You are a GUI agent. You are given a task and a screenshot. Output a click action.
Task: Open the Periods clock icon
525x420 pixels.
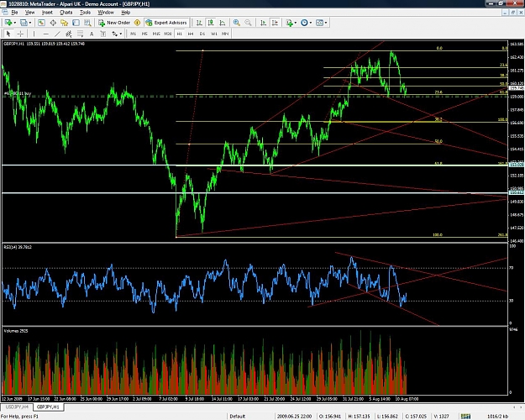click(304, 23)
